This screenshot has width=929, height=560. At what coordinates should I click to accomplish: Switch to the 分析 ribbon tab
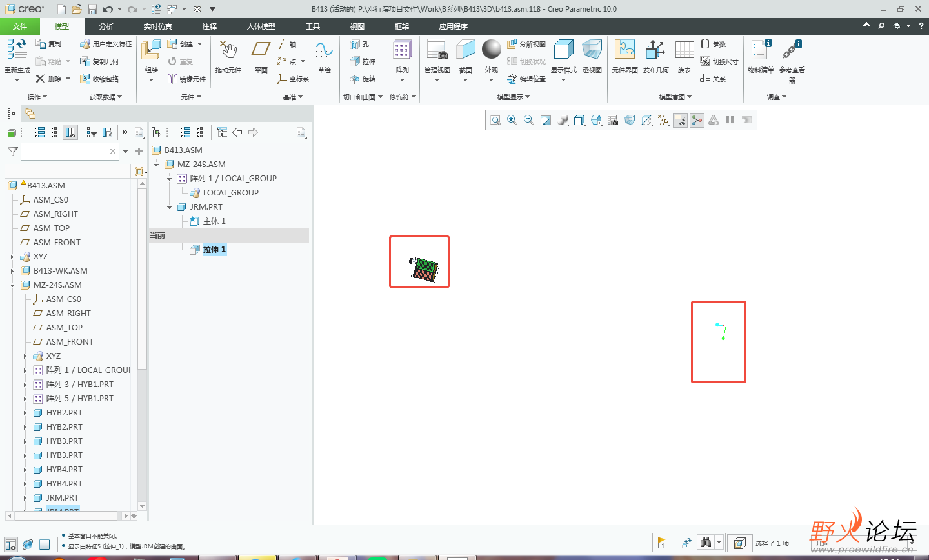pos(106,26)
